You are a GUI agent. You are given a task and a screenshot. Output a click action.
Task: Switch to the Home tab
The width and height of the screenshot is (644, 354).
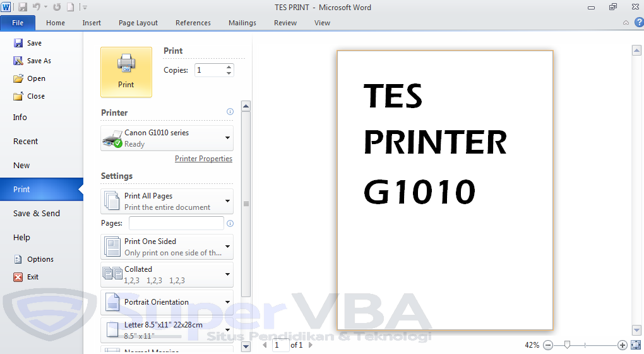point(56,23)
